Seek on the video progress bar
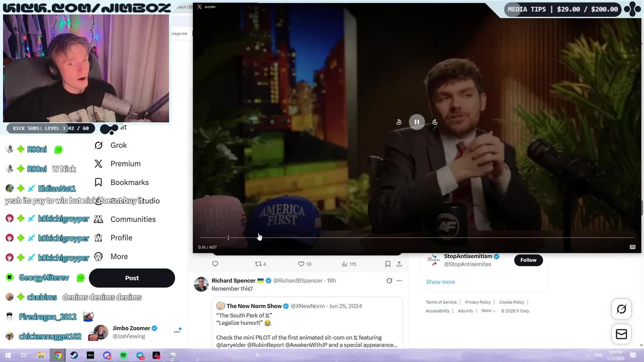 pos(417,237)
